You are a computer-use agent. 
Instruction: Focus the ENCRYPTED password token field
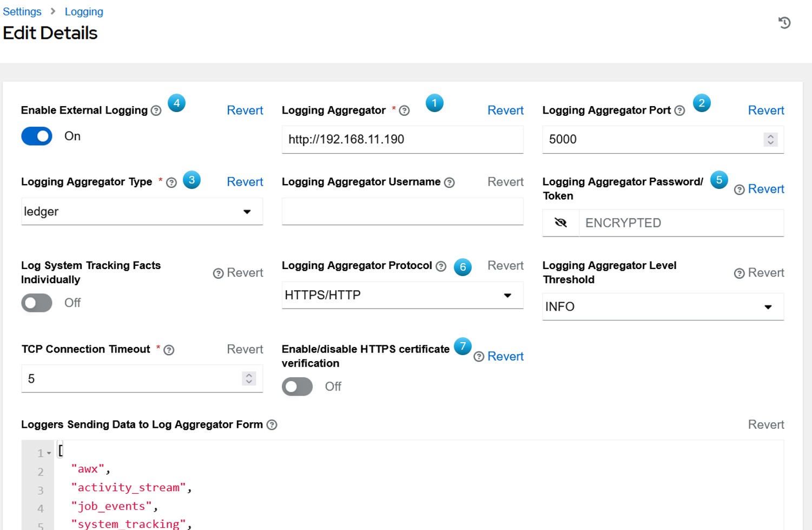682,223
